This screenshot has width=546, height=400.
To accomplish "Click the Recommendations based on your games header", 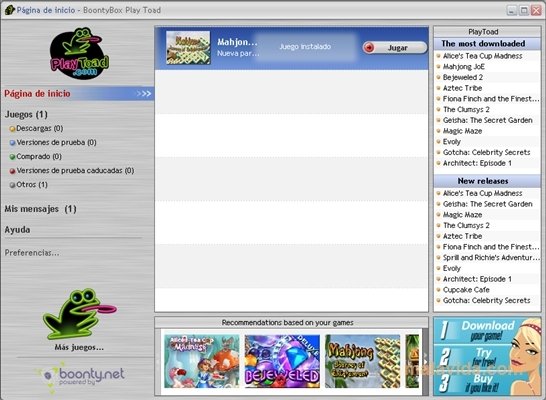I will pyautogui.click(x=287, y=323).
